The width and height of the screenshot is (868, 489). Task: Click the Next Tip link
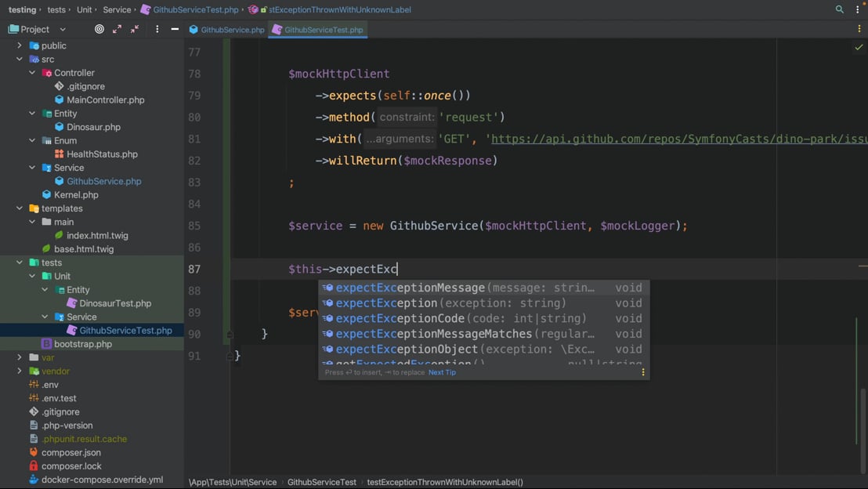[442, 372]
